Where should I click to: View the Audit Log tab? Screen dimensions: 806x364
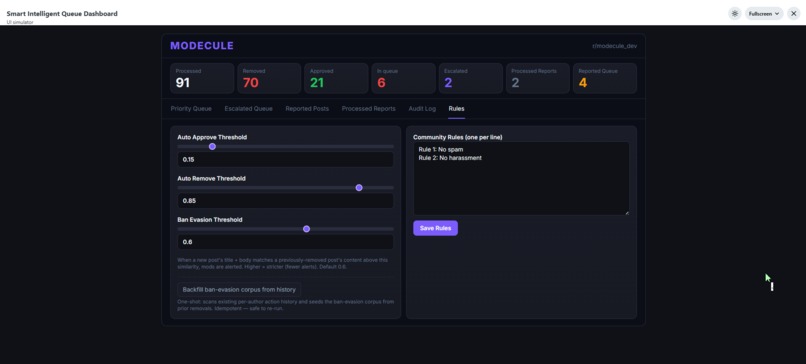(x=422, y=108)
